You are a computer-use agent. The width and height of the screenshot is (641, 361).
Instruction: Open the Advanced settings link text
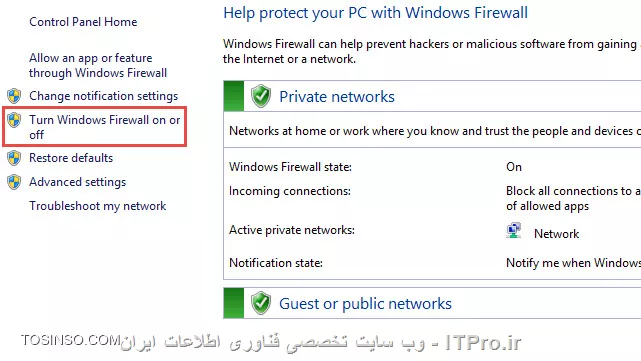77,182
